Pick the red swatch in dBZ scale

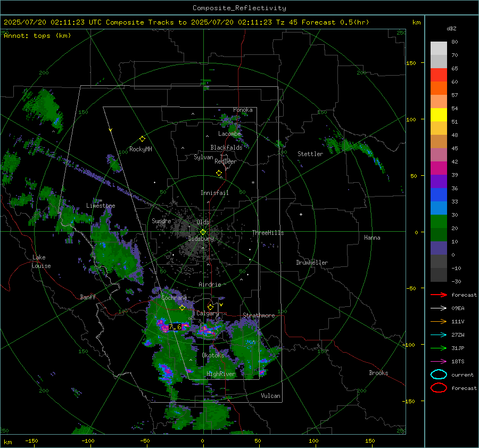tap(439, 75)
